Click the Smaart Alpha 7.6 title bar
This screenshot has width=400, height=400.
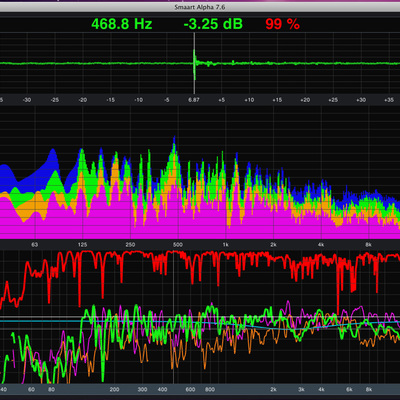click(x=200, y=7)
